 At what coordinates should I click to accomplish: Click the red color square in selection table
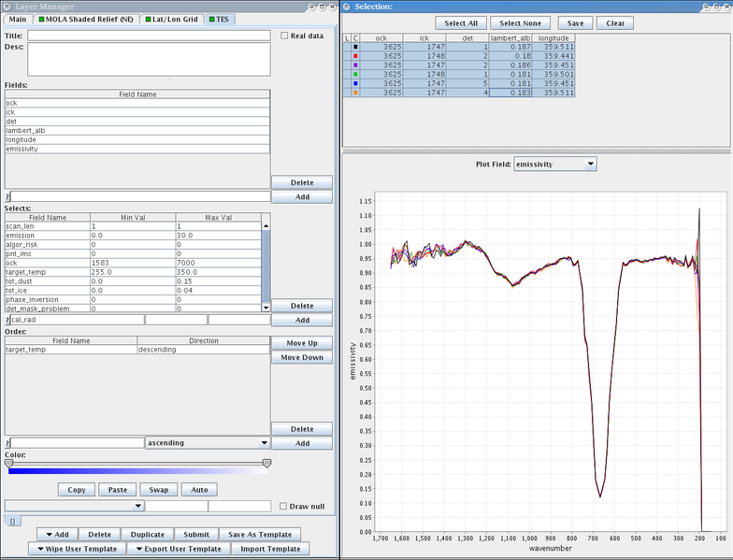355,56
